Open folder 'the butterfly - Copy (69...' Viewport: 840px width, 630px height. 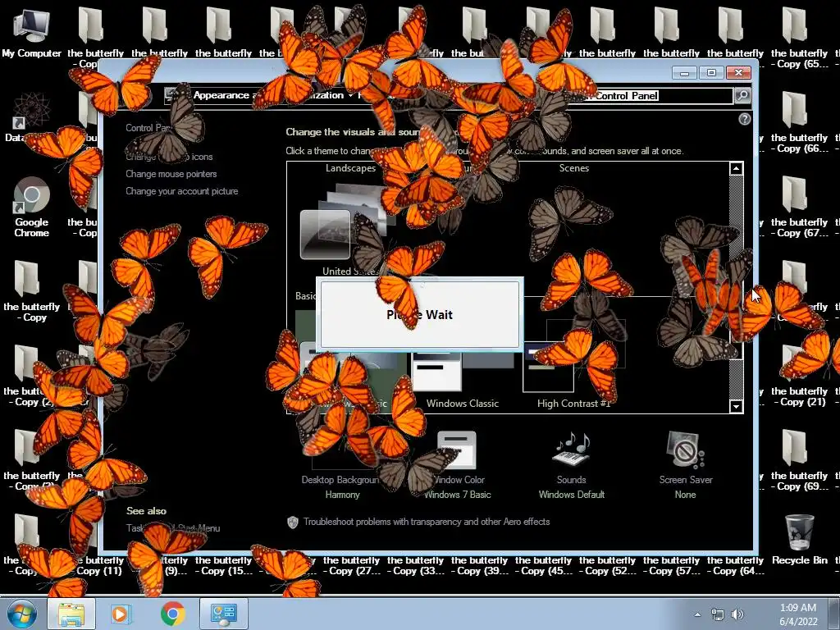click(x=799, y=461)
